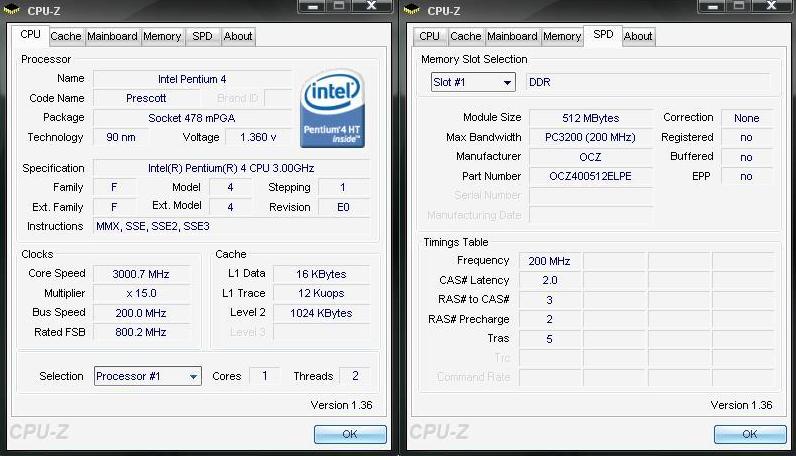Click the Threads count field
Screen dimensions: 796x456
[355, 376]
